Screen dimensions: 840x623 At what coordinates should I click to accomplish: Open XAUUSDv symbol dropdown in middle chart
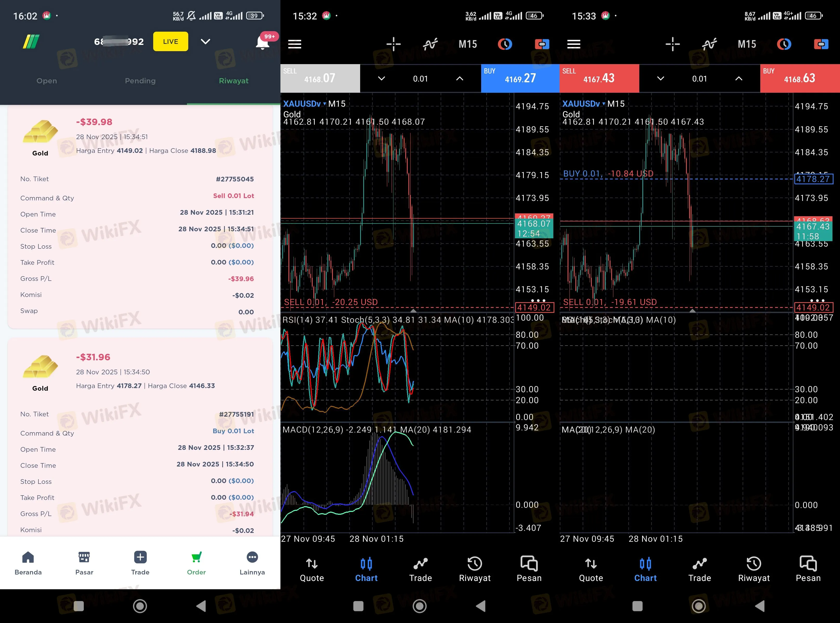point(304,104)
